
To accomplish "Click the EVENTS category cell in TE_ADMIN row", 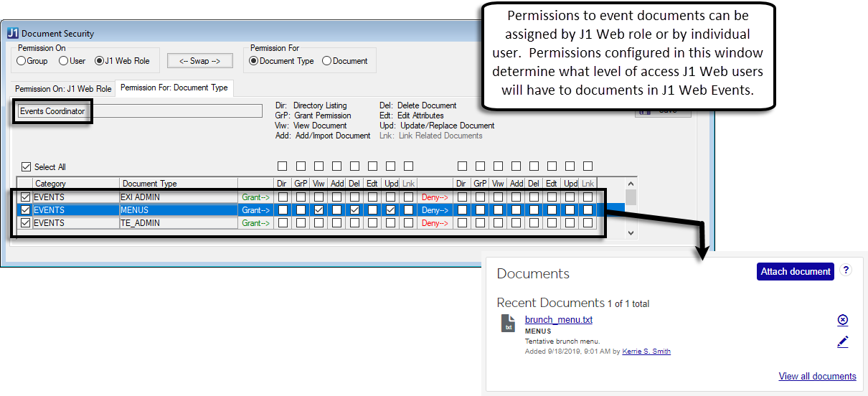I will [75, 223].
